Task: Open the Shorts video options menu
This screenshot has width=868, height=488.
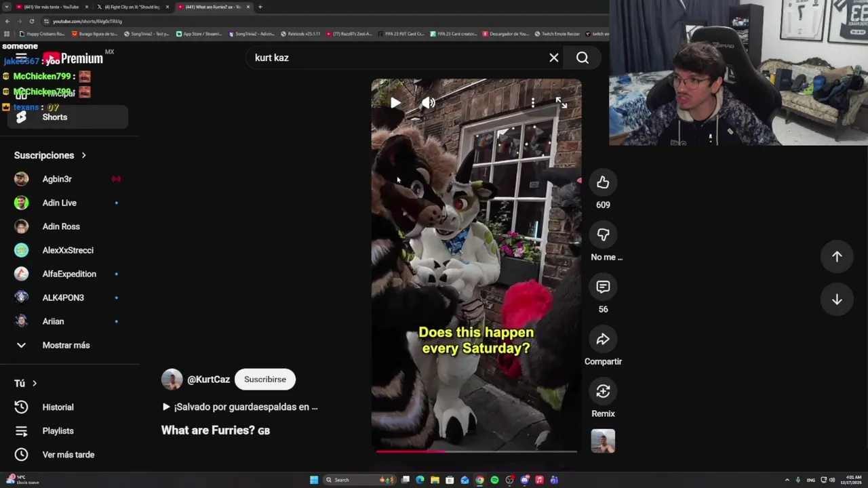Action: pos(533,103)
